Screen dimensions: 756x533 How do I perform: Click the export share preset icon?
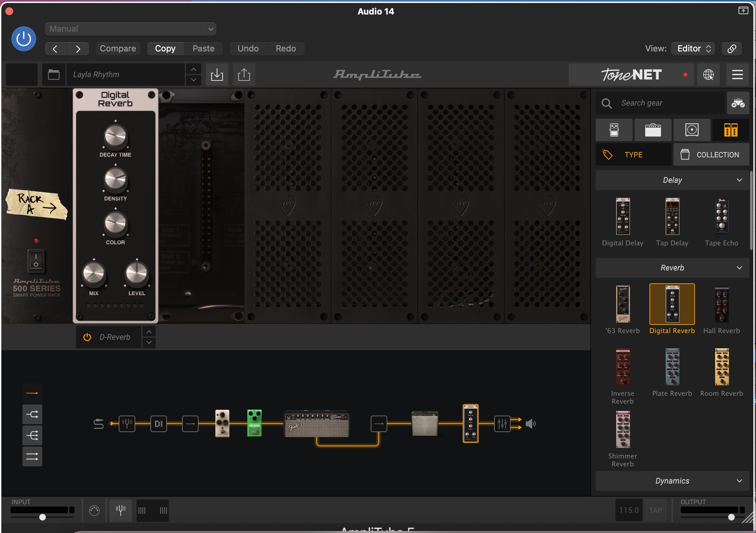244,75
